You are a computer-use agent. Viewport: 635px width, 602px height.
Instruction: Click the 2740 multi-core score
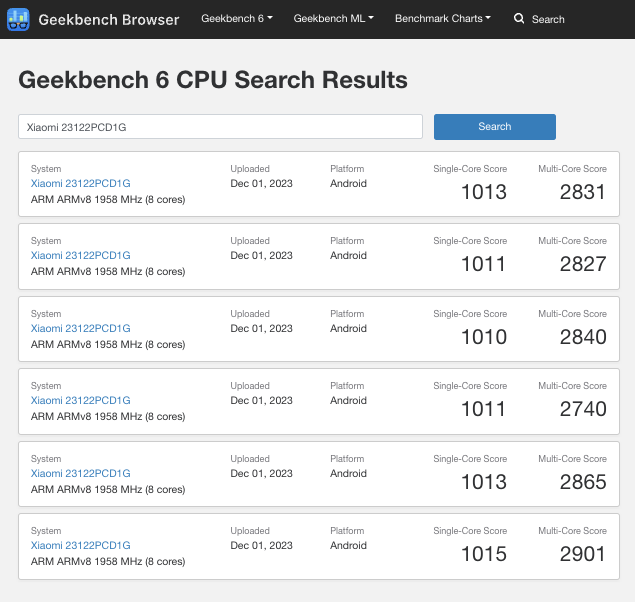pyautogui.click(x=582, y=409)
